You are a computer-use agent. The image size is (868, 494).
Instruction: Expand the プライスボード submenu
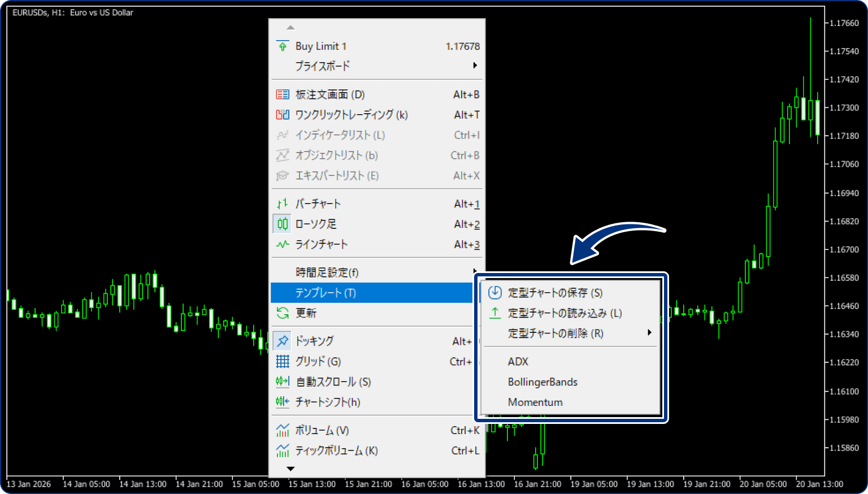coord(475,66)
